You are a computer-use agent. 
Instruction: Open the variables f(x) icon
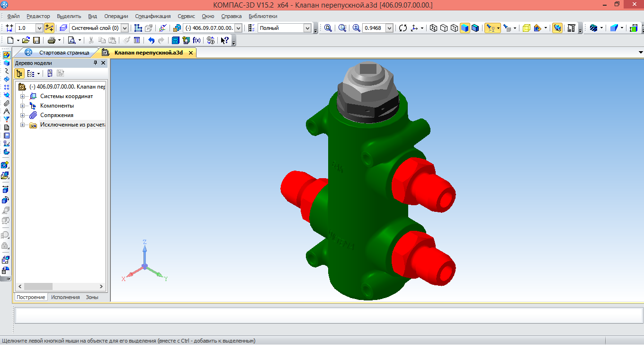click(197, 40)
